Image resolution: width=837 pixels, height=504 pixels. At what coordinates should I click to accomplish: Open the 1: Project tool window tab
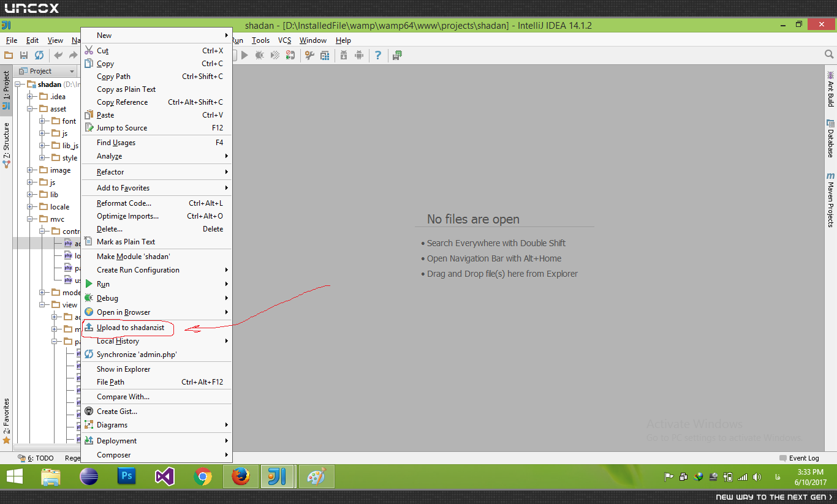click(6, 90)
